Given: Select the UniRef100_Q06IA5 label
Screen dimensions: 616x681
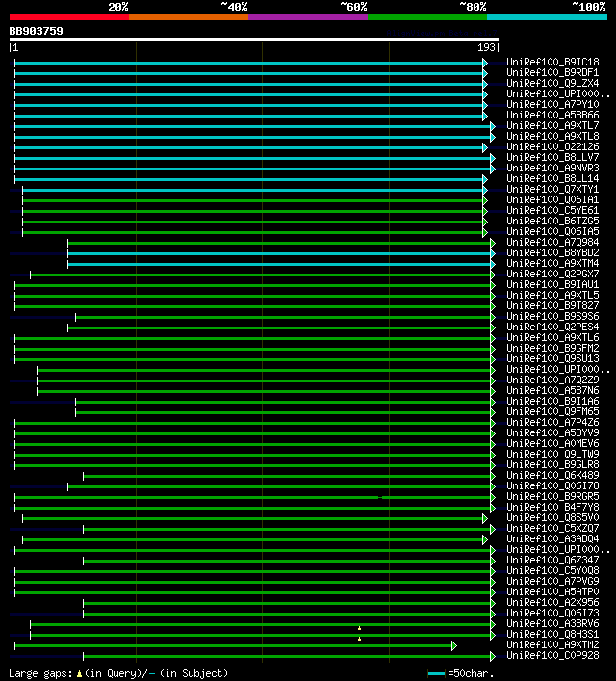Looking at the screenshot, I should 552,231.
